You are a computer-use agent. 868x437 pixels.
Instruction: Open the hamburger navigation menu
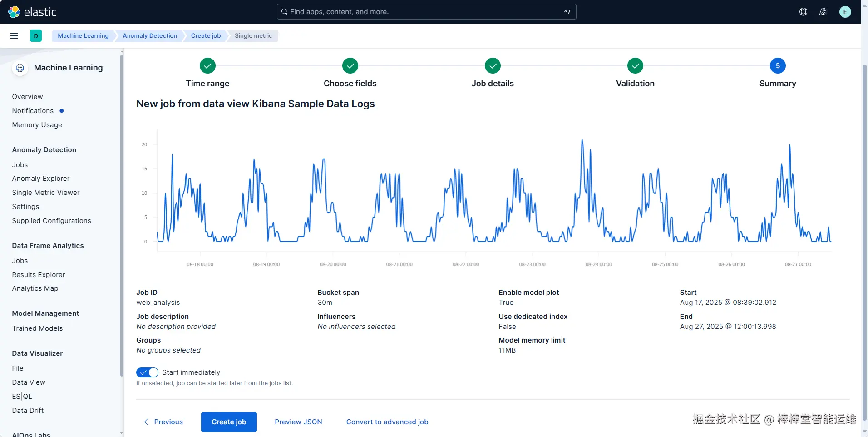[x=14, y=36]
